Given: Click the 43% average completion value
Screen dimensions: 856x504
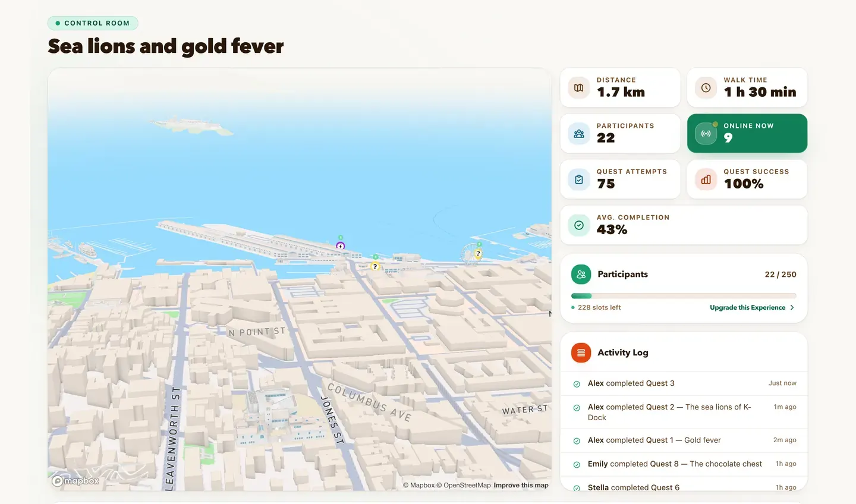Looking at the screenshot, I should (x=612, y=229).
